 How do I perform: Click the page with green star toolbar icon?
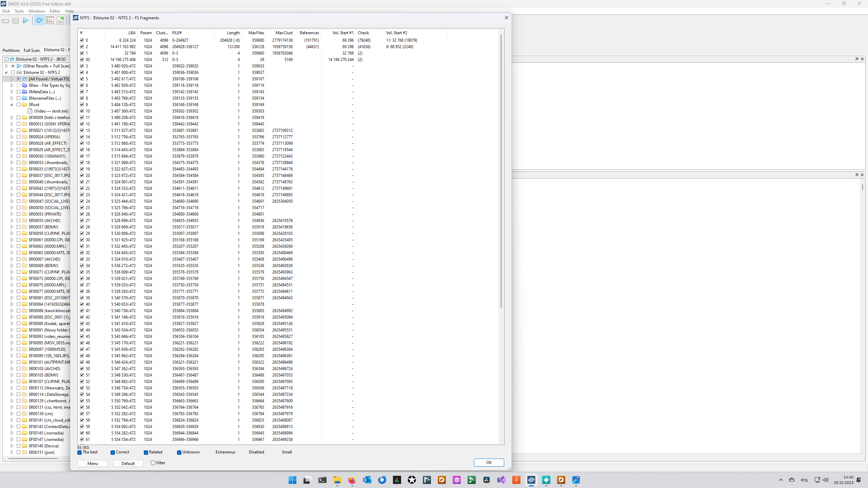60,21
